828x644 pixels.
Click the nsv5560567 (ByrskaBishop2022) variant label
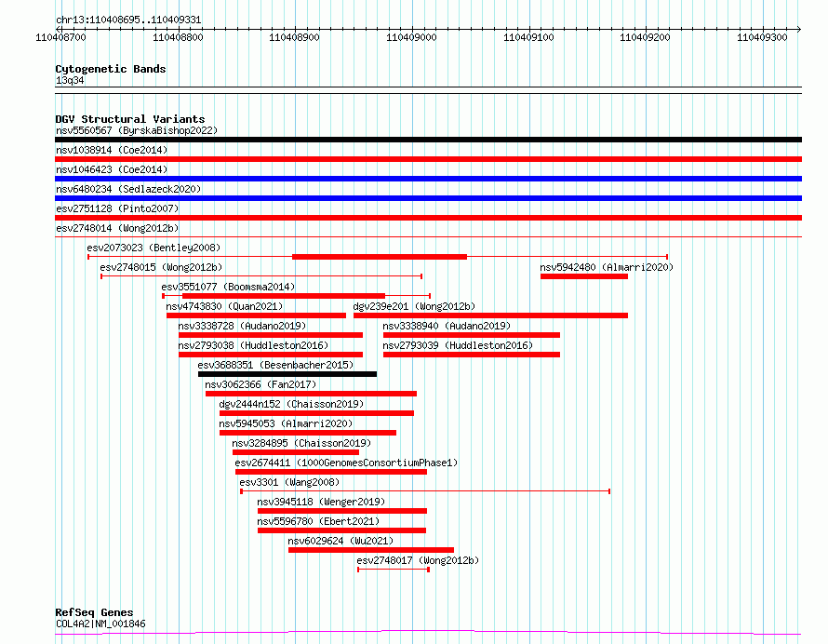137,130
